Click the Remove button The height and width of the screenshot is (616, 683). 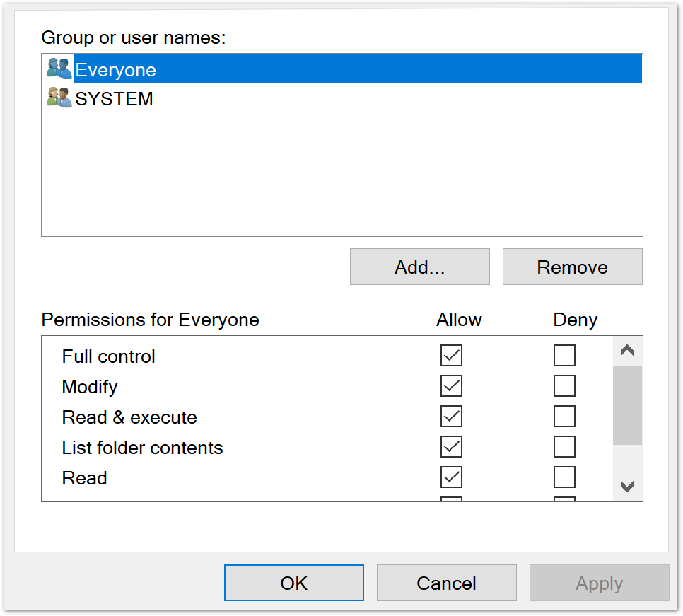point(572,267)
